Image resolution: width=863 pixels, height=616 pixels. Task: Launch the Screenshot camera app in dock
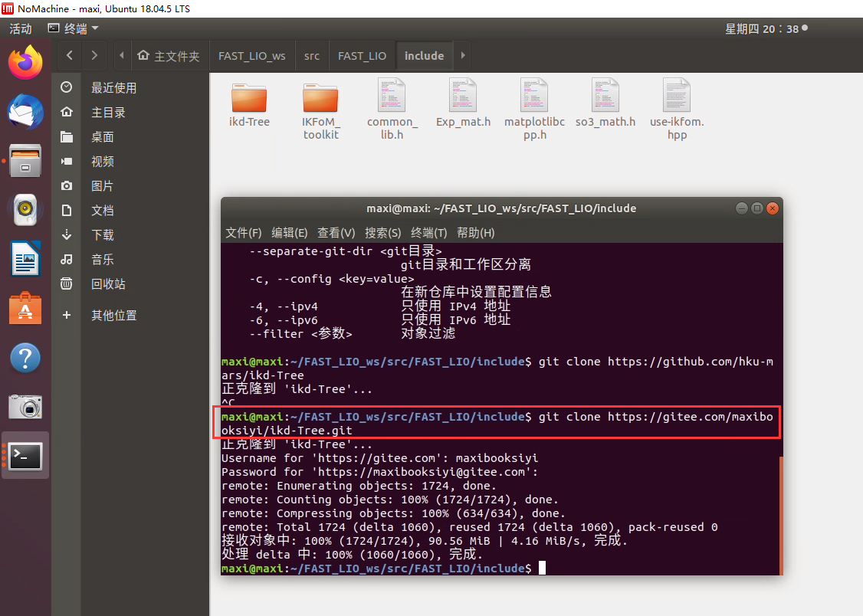(x=25, y=407)
